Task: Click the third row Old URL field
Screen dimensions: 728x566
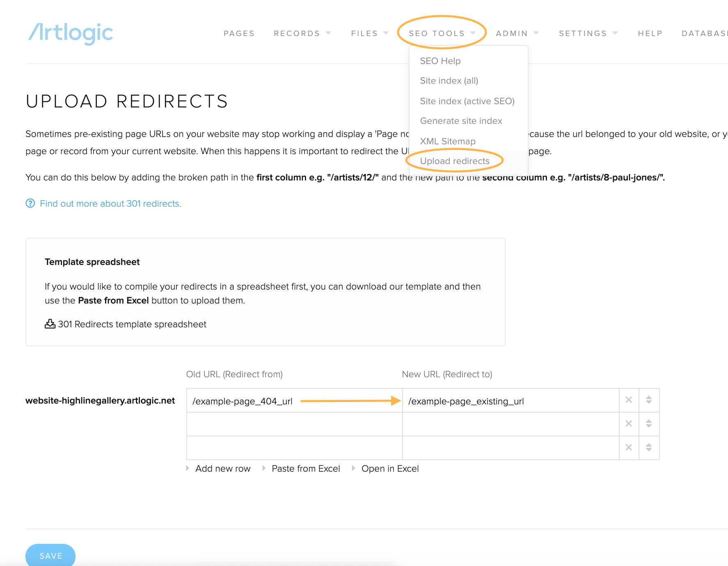Action: (x=294, y=448)
